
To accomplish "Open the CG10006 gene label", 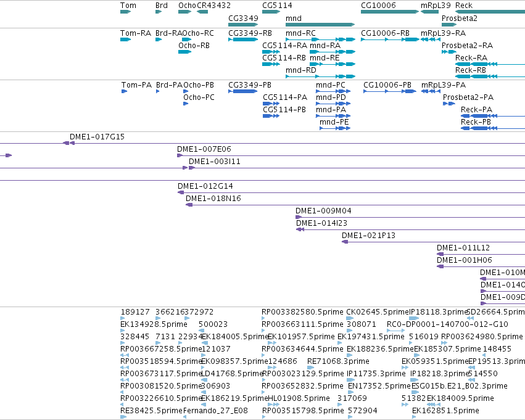I will (378, 6).
